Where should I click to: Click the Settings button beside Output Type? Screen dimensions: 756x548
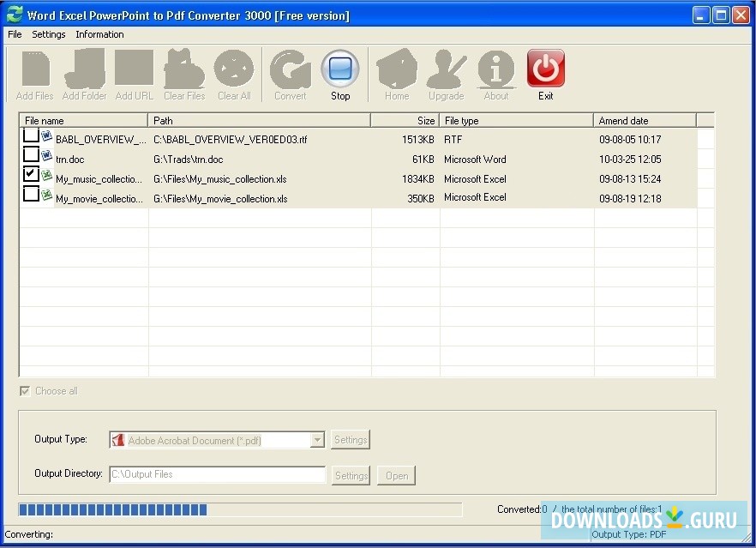pyautogui.click(x=351, y=439)
